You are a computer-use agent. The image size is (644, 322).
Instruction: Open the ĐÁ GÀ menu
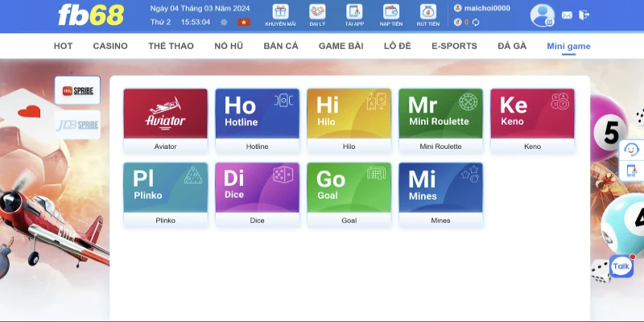tap(512, 46)
